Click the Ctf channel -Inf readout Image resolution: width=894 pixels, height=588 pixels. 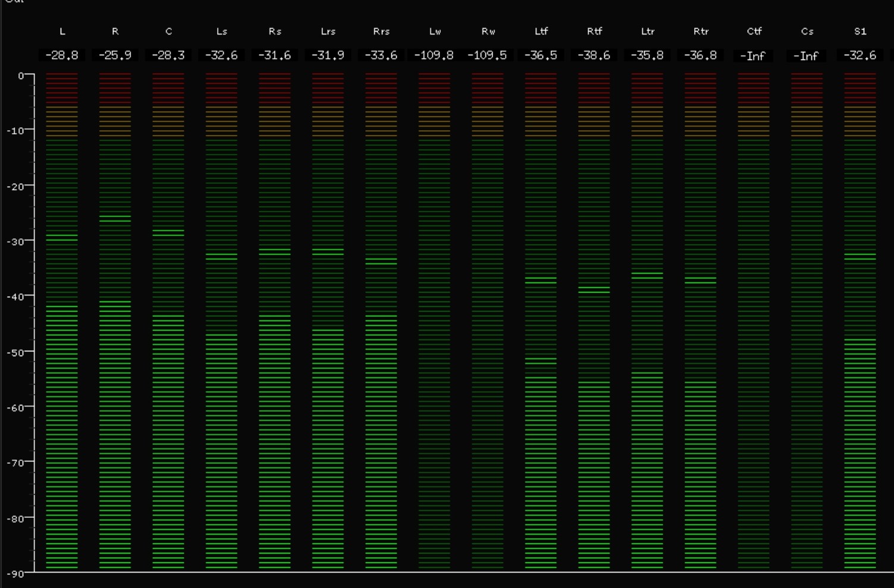click(x=753, y=56)
